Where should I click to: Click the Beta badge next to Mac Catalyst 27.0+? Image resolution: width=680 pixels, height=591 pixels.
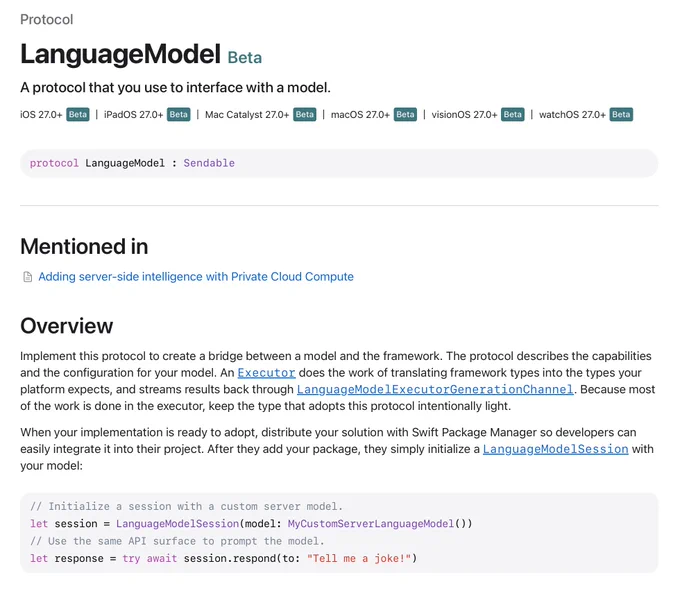[x=304, y=114]
